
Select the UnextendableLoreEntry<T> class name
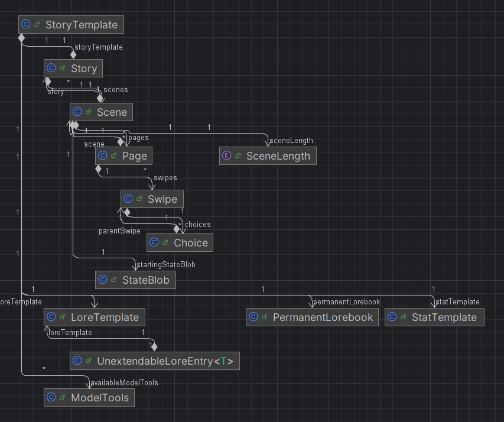165,361
